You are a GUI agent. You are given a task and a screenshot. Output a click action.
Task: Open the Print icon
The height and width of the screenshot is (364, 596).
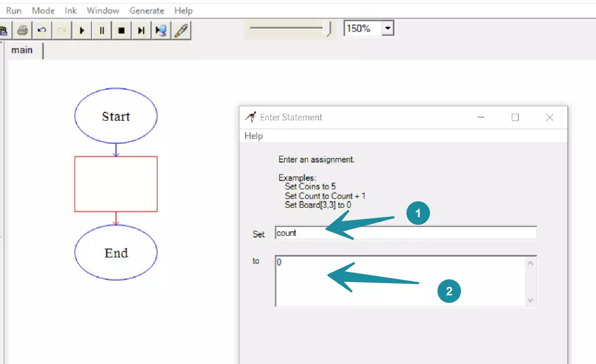(22, 30)
